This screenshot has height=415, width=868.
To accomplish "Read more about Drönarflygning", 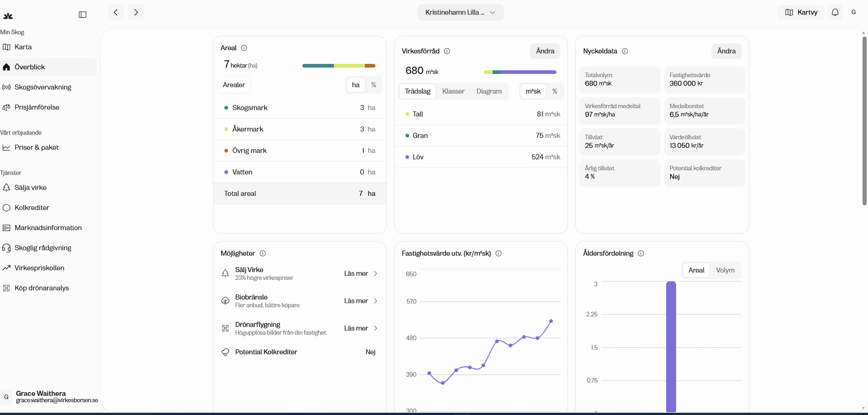I will [x=356, y=328].
